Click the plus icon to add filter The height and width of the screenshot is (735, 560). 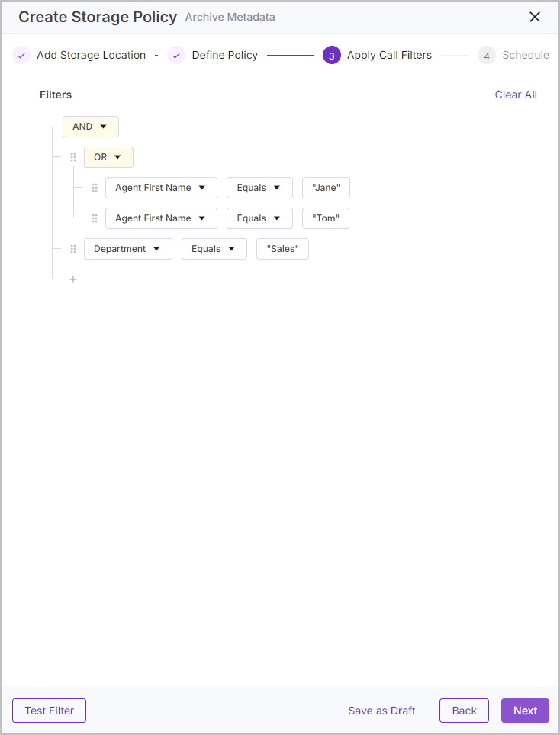coord(73,279)
